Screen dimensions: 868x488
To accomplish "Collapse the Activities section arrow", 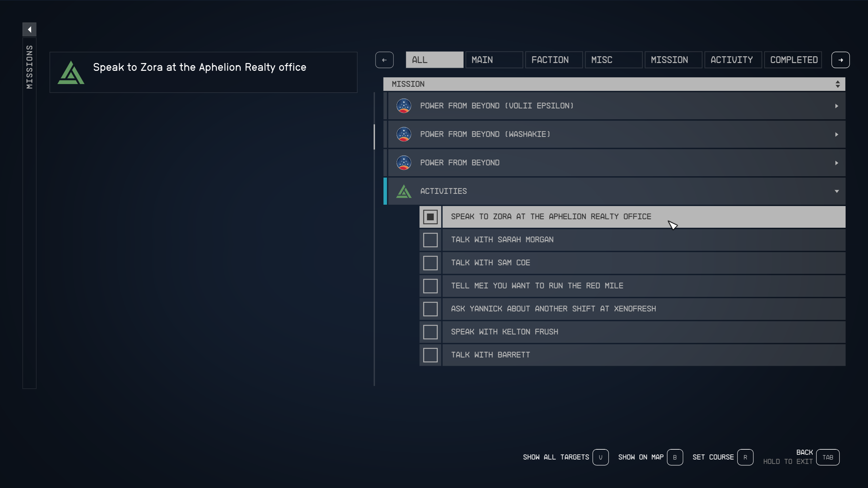I will click(836, 191).
